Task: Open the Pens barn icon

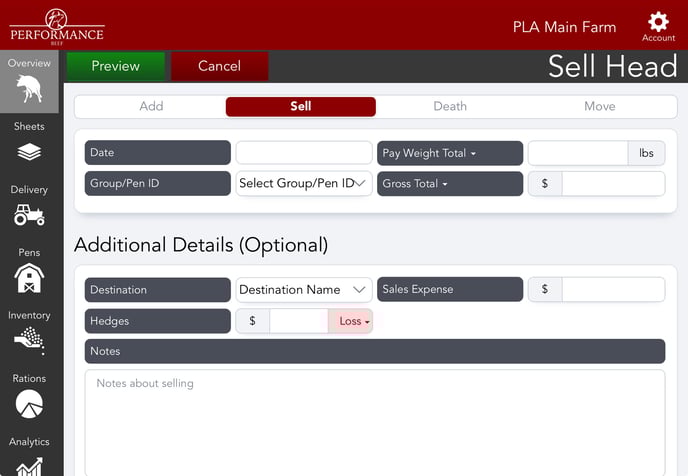Action: coord(30,278)
